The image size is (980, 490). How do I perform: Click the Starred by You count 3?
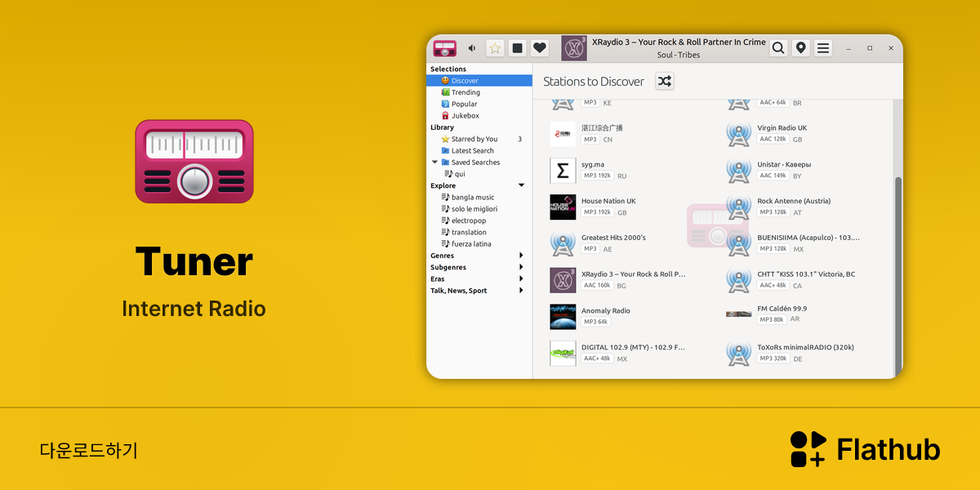519,139
